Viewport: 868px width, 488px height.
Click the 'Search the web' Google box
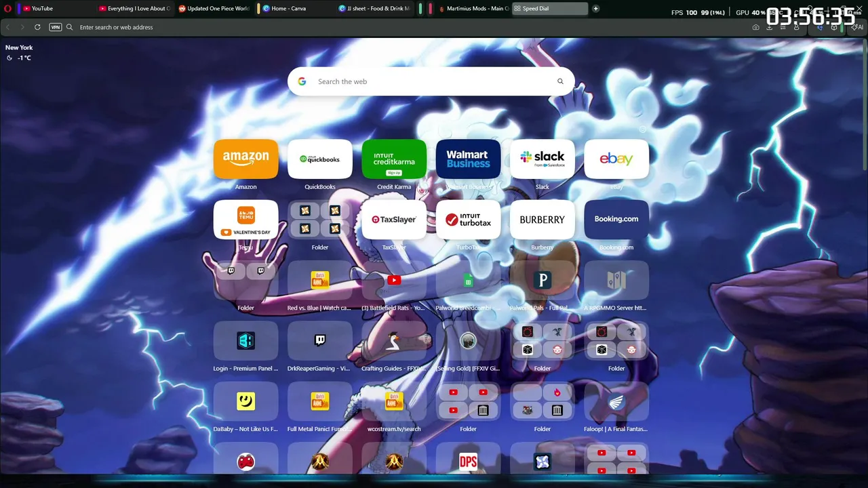point(431,81)
